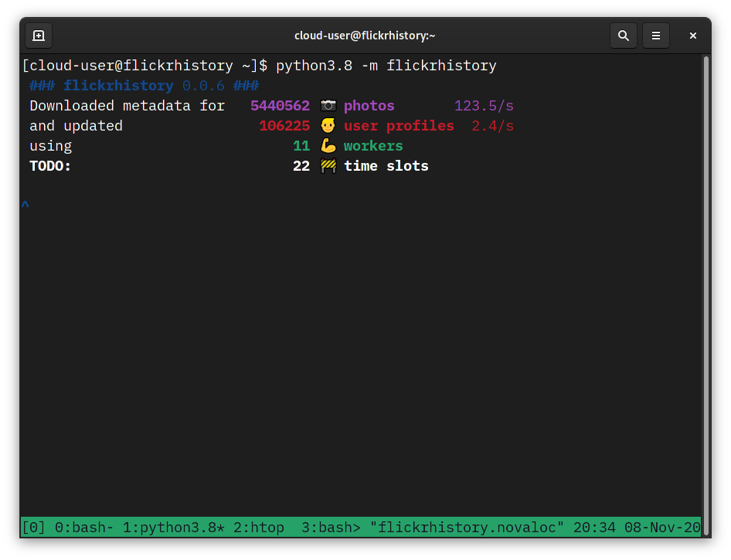731x560 pixels.
Task: Click the command python3.8 -m flickrhistory
Action: 386,66
